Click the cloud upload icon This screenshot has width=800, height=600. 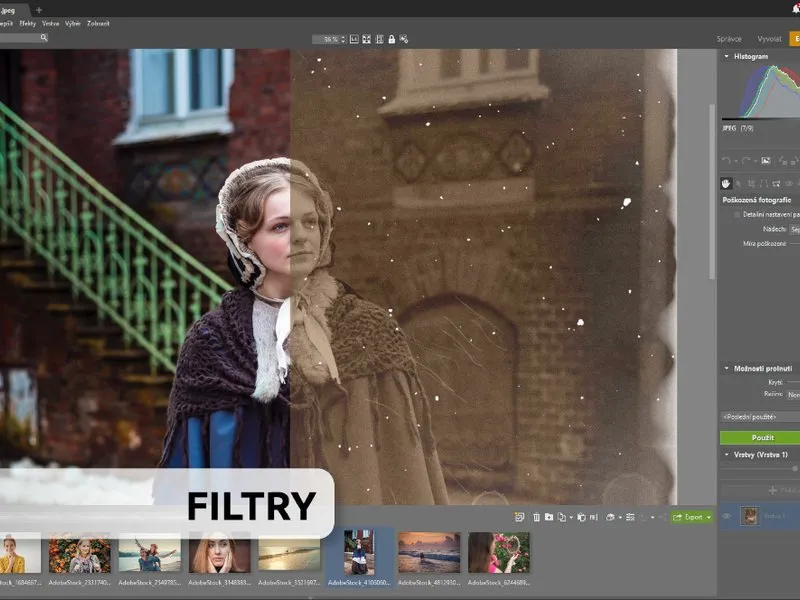point(610,517)
